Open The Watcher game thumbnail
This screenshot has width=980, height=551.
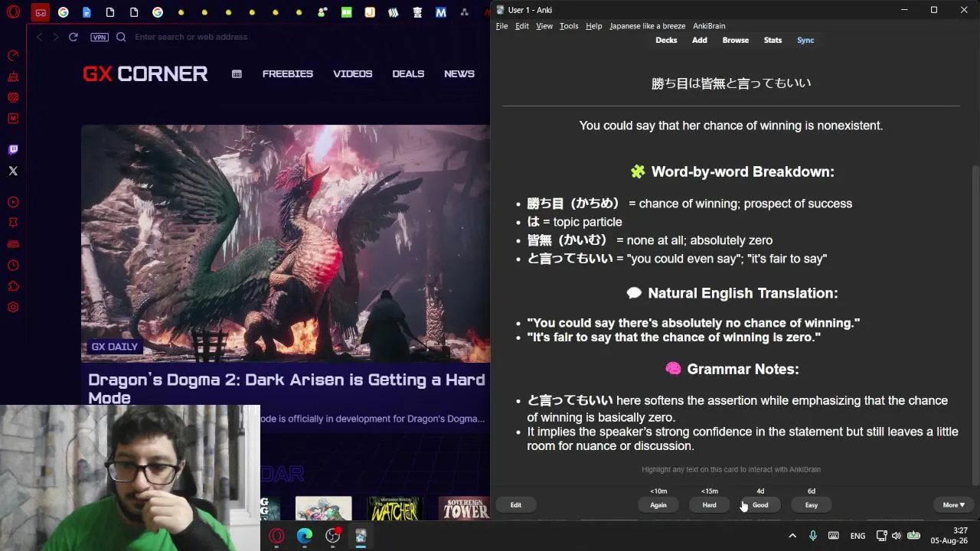pyautogui.click(x=394, y=508)
